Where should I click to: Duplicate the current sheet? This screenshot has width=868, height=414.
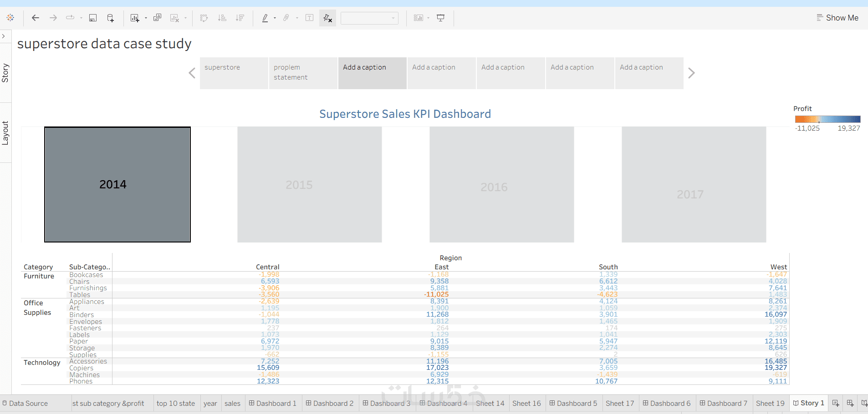[x=158, y=18]
